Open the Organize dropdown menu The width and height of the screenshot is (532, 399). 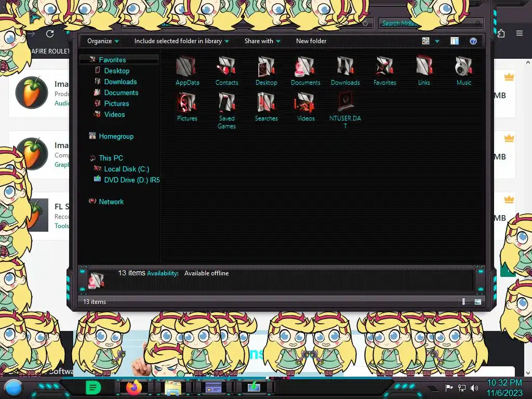pos(103,41)
